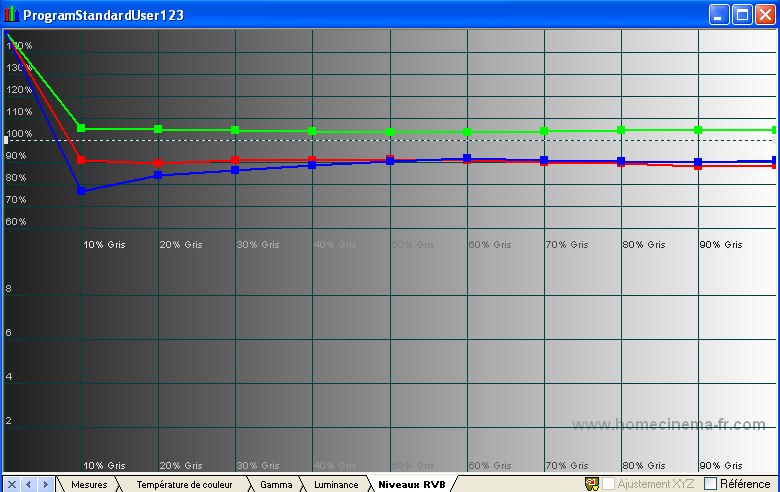Click the 120% axis label
This screenshot has width=780, height=492.
click(19, 90)
